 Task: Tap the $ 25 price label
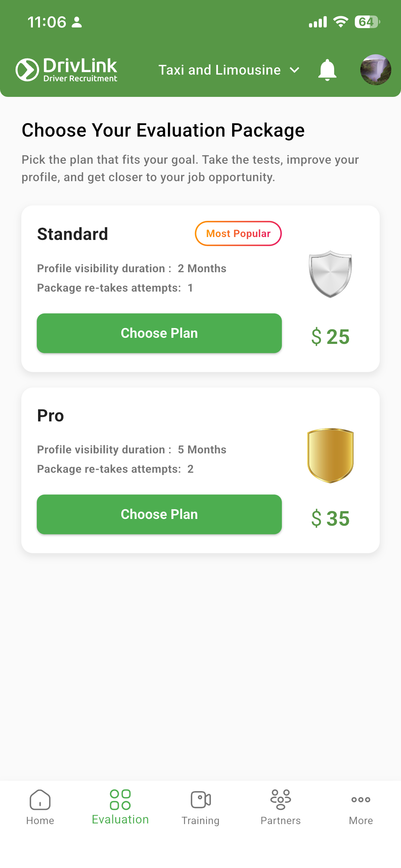click(x=331, y=336)
